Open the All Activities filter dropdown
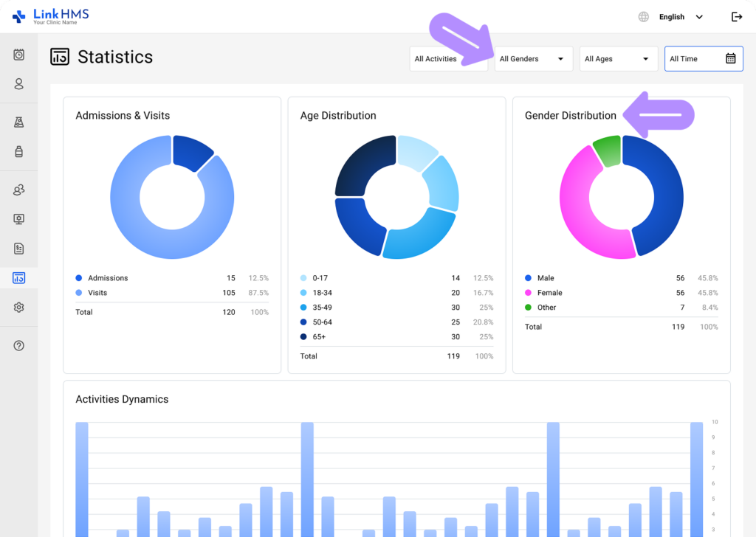756x537 pixels. (448, 58)
